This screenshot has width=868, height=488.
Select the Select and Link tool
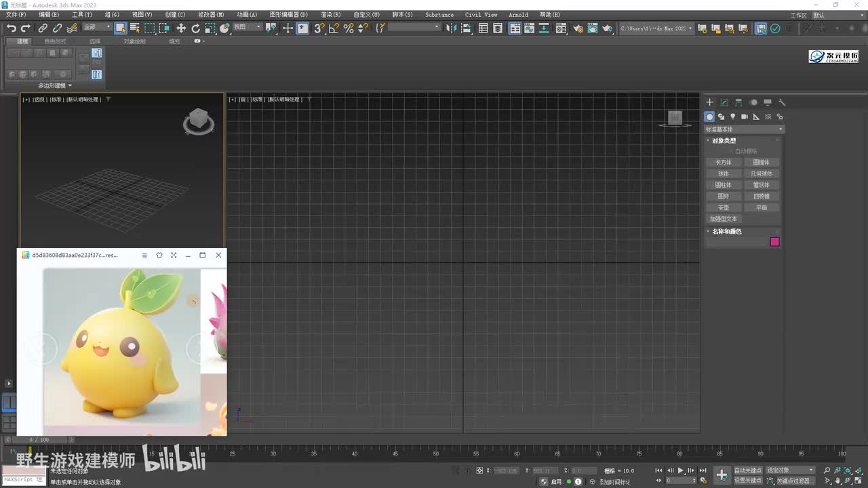coord(43,28)
